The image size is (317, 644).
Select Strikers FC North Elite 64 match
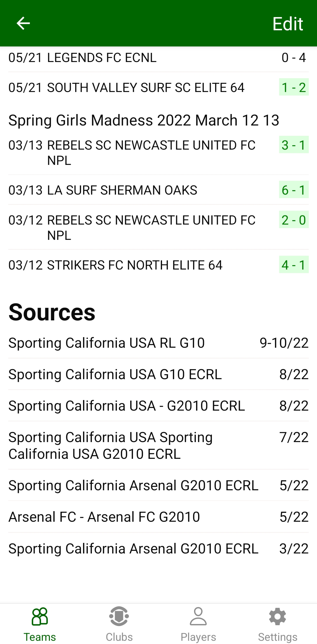click(x=158, y=265)
